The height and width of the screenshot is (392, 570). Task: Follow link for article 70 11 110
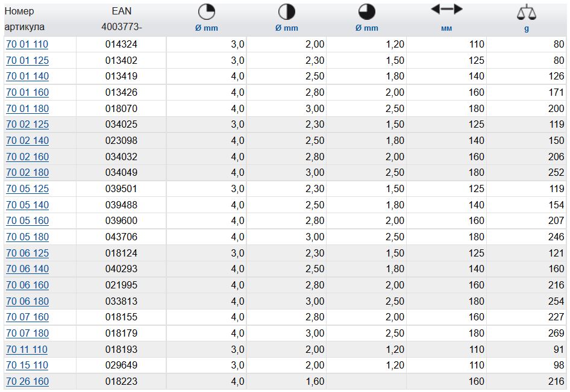[x=27, y=350]
